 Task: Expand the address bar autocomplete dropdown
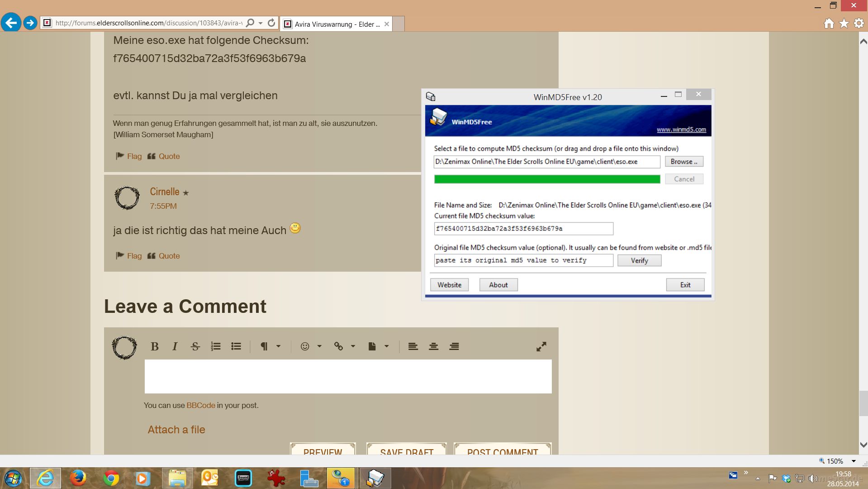261,23
